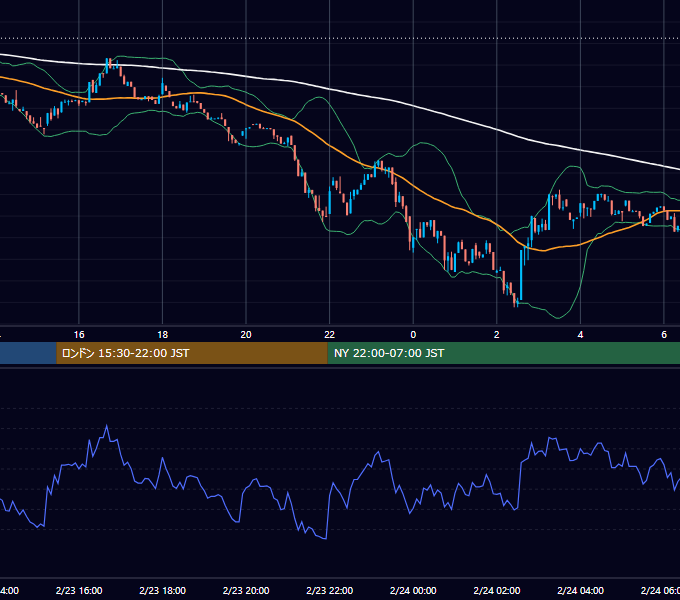Click the 2/24 00:00 date label
This screenshot has height=600, width=680.
[413, 590]
